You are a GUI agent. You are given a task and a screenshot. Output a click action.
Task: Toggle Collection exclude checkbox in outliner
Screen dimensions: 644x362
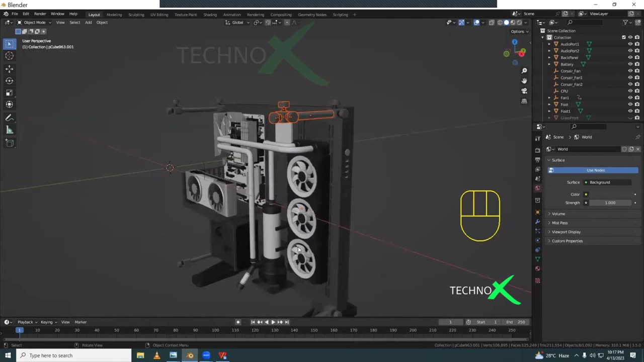624,37
